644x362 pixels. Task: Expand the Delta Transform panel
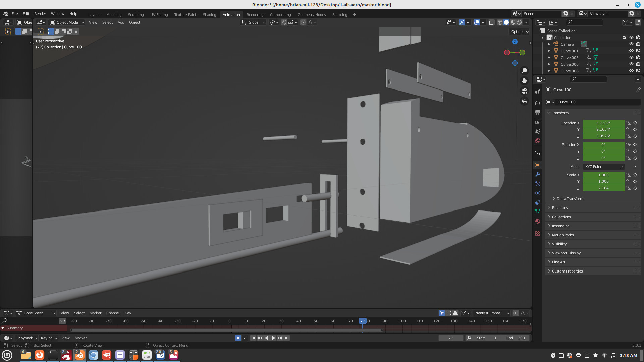[x=570, y=199]
